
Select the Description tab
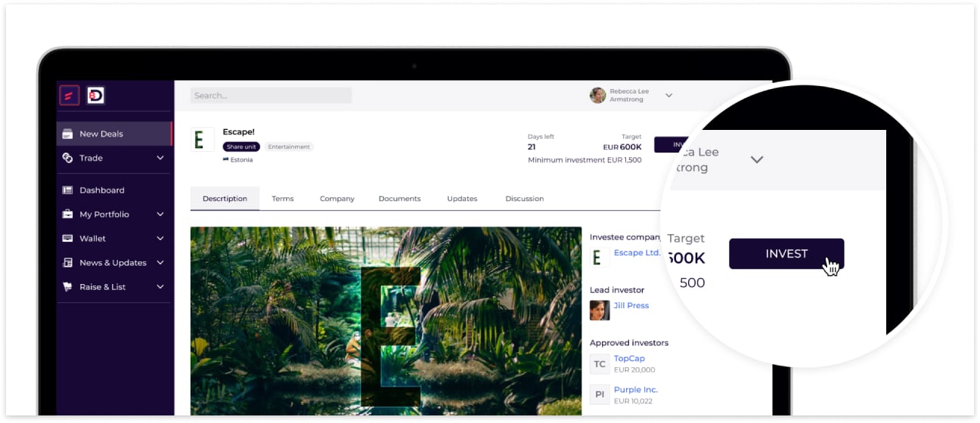tap(225, 199)
